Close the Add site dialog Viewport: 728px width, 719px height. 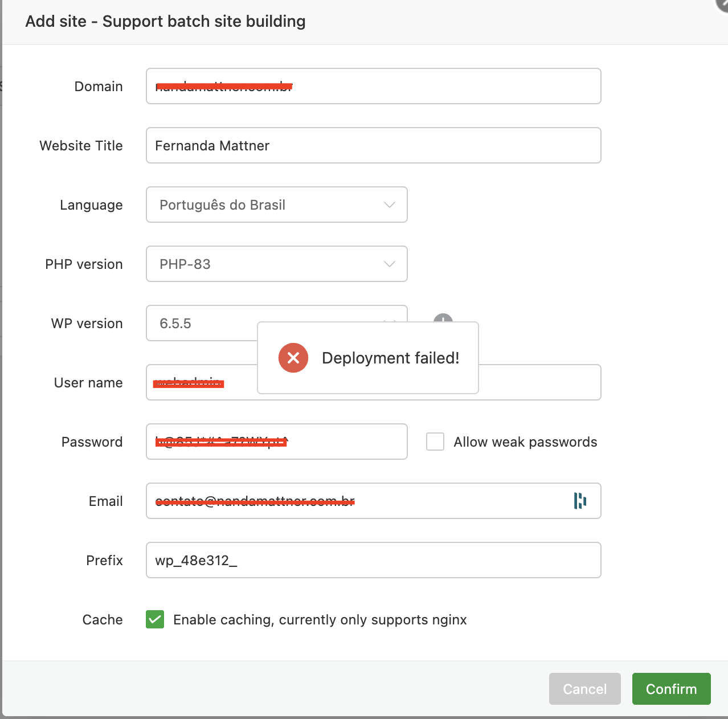[722, 3]
